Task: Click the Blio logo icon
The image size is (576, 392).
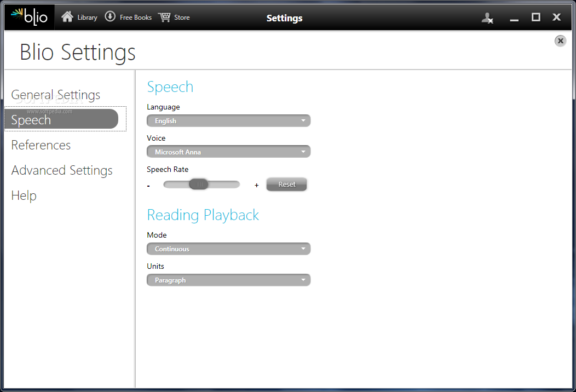Action: pos(30,17)
